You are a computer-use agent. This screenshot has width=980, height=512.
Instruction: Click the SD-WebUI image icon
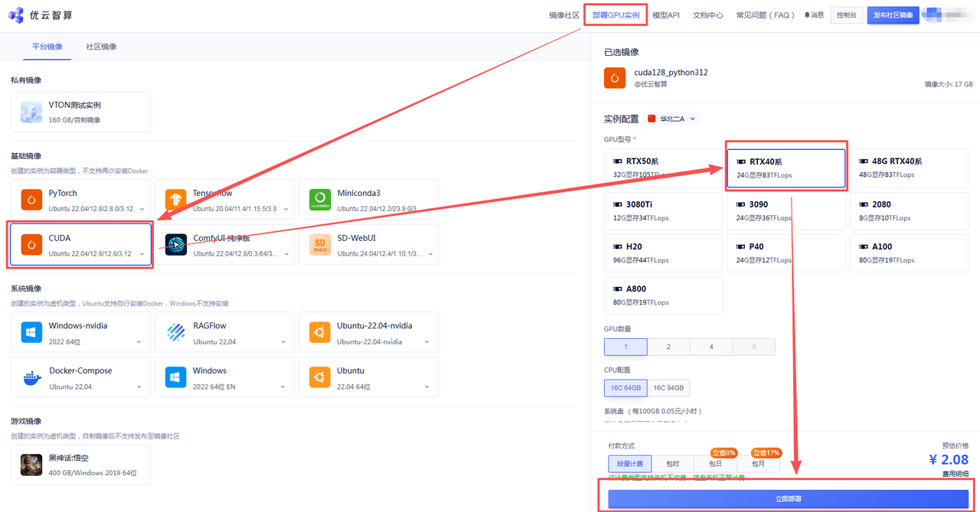320,245
